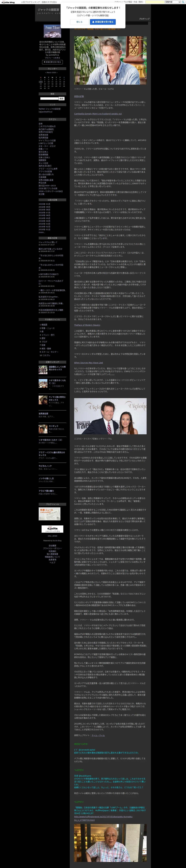Open ranking article アラビア語の魅力
This screenshot has width=186, height=868.
click(46, 491)
